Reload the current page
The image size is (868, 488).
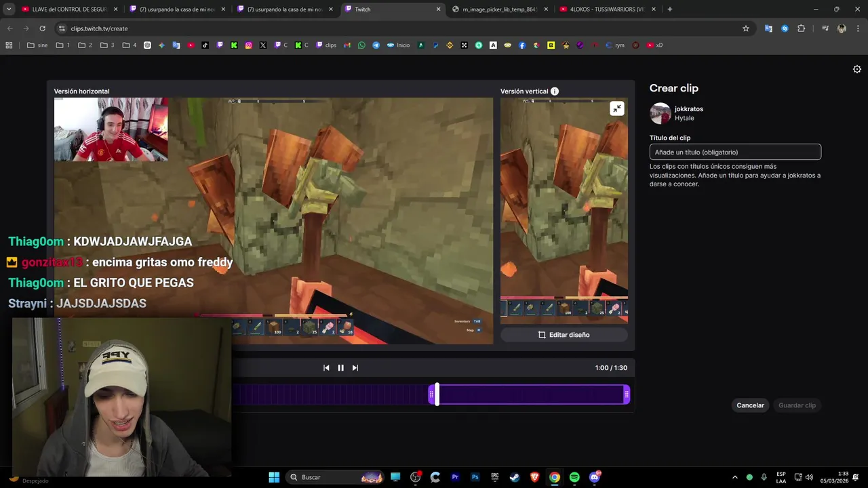pos(42,28)
